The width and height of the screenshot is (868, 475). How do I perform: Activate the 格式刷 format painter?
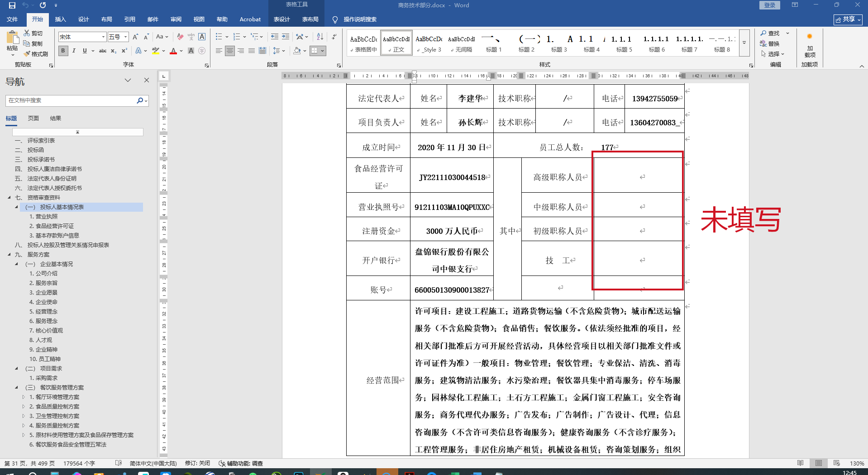36,54
